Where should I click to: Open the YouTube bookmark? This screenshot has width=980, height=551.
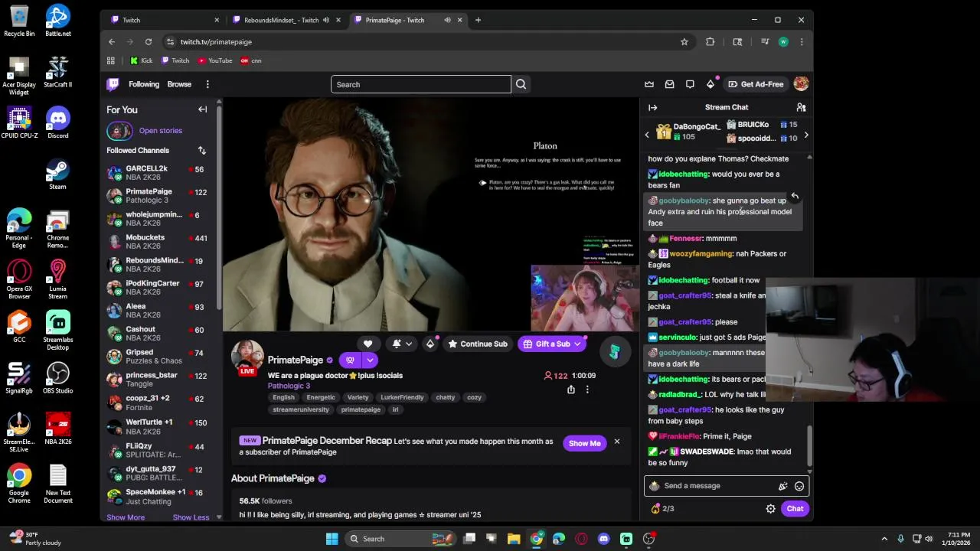tap(215, 60)
